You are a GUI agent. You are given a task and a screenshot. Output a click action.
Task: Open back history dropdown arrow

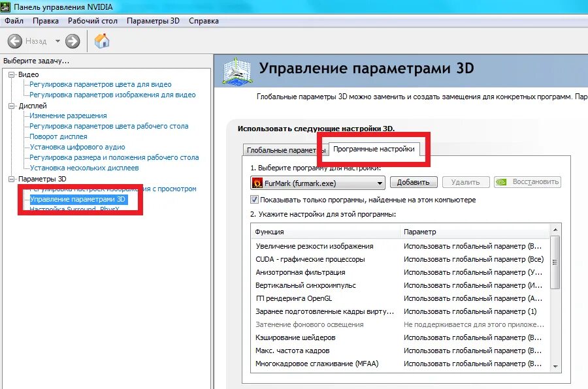click(x=57, y=41)
